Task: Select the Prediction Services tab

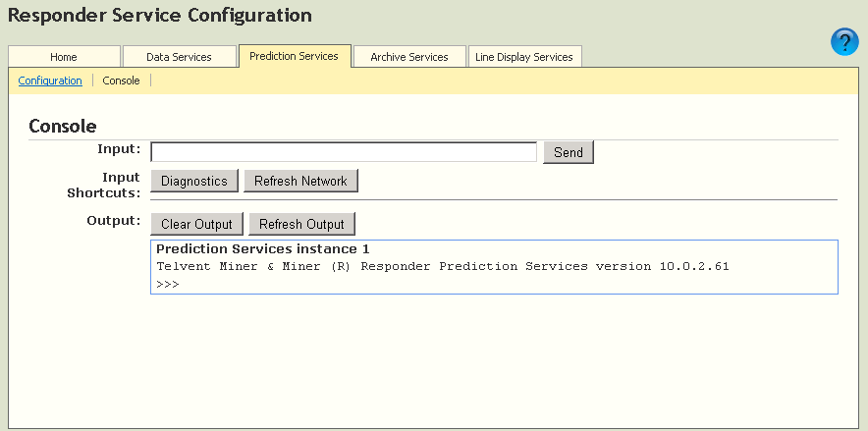Action: [x=294, y=56]
